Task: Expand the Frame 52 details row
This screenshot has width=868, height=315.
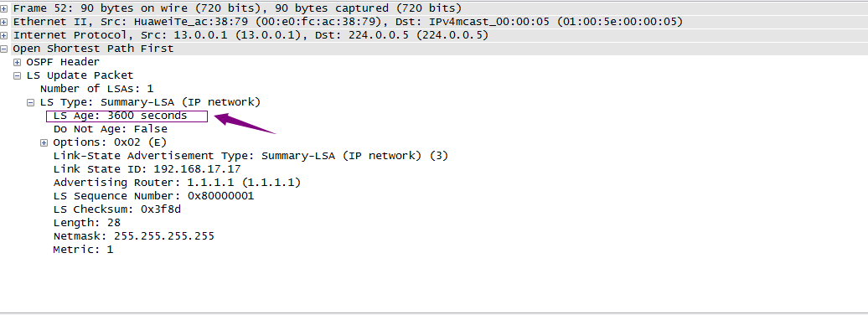Action: pos(4,8)
